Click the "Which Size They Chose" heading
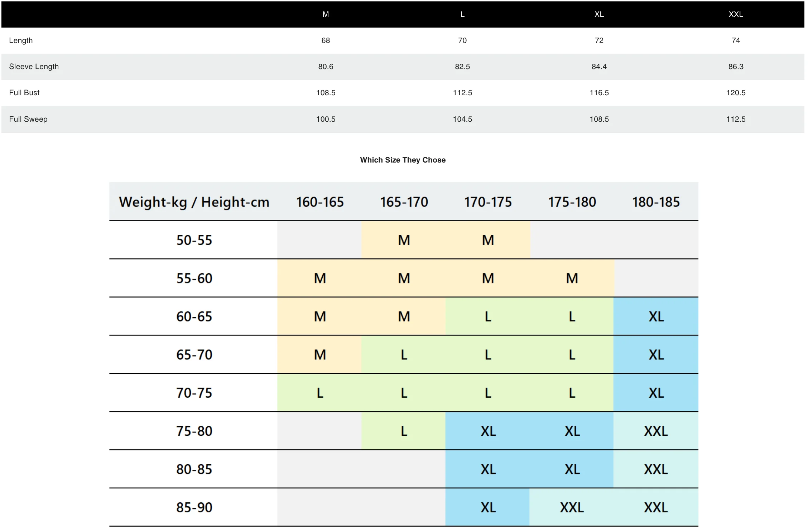The image size is (808, 532). point(403,160)
